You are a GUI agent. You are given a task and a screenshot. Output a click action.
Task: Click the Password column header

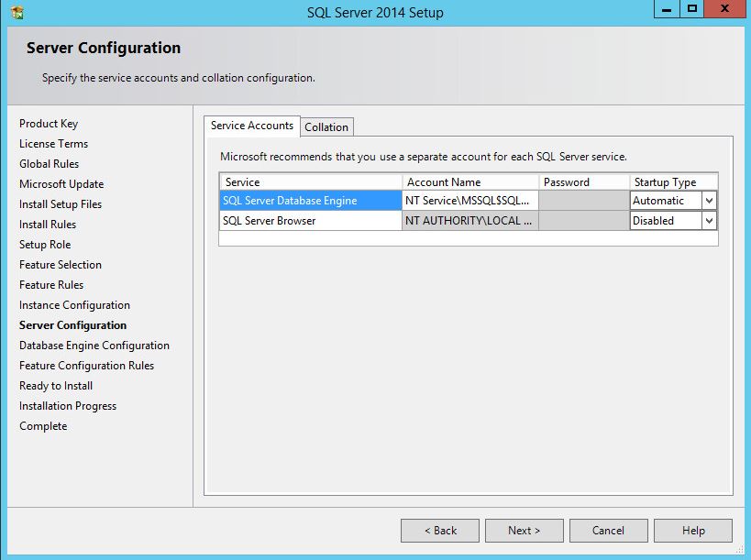[584, 182]
